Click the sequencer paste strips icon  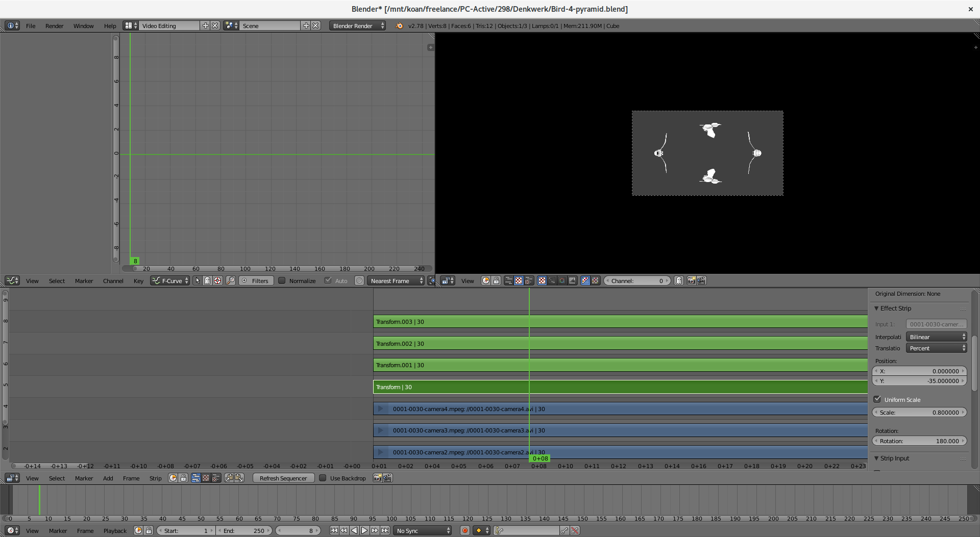(x=239, y=478)
